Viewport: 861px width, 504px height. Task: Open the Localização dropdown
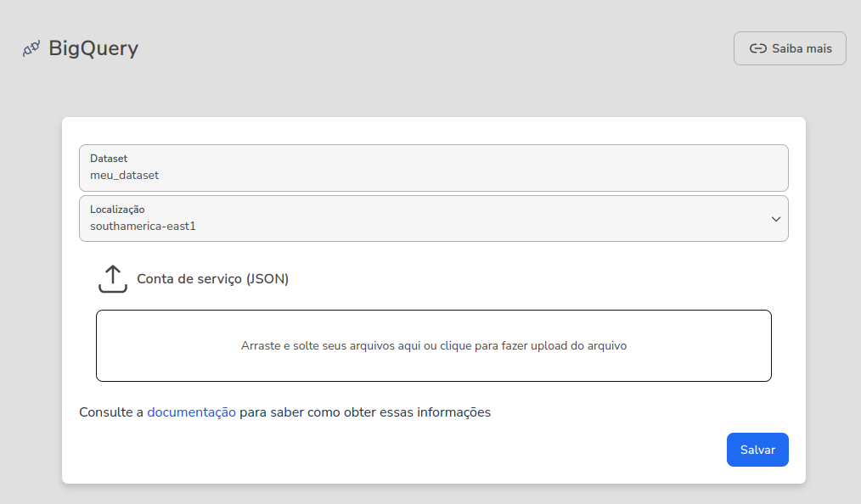pyautogui.click(x=434, y=219)
